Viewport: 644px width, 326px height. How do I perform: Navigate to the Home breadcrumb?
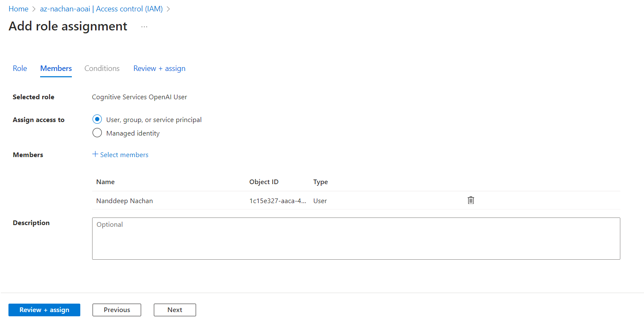pyautogui.click(x=18, y=9)
